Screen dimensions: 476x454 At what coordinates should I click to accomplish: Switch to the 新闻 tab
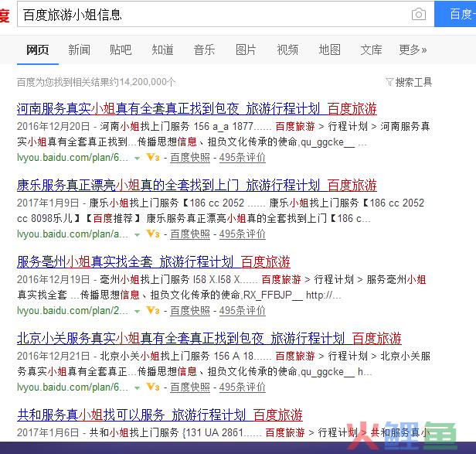[80, 49]
